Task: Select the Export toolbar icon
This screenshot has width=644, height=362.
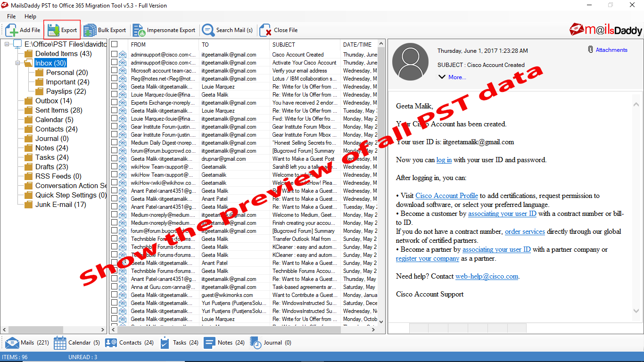Action: coord(62,30)
